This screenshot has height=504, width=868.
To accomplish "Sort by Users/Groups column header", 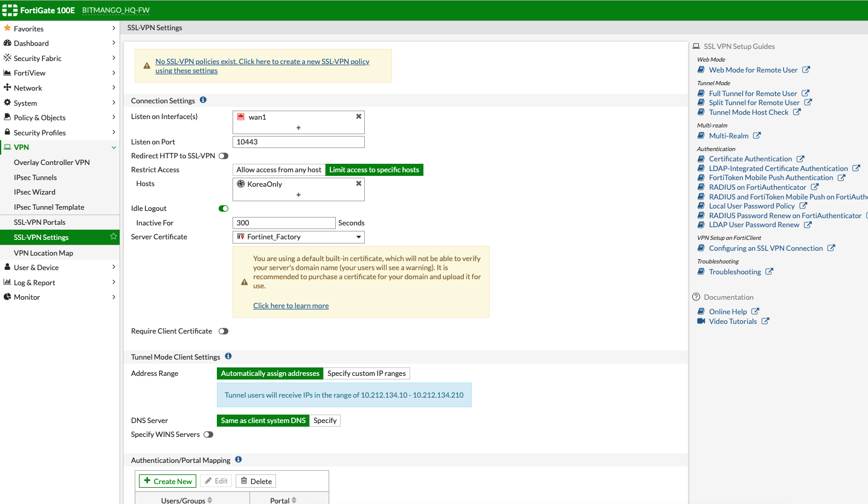I will coord(192,499).
